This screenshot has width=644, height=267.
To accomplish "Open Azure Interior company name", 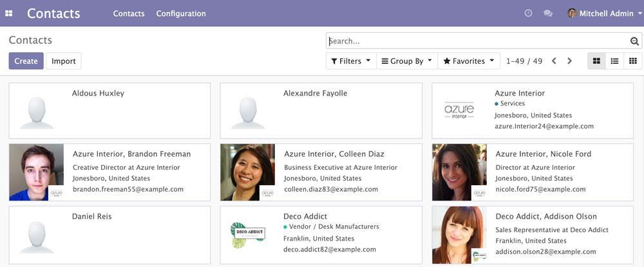I will (x=520, y=94).
